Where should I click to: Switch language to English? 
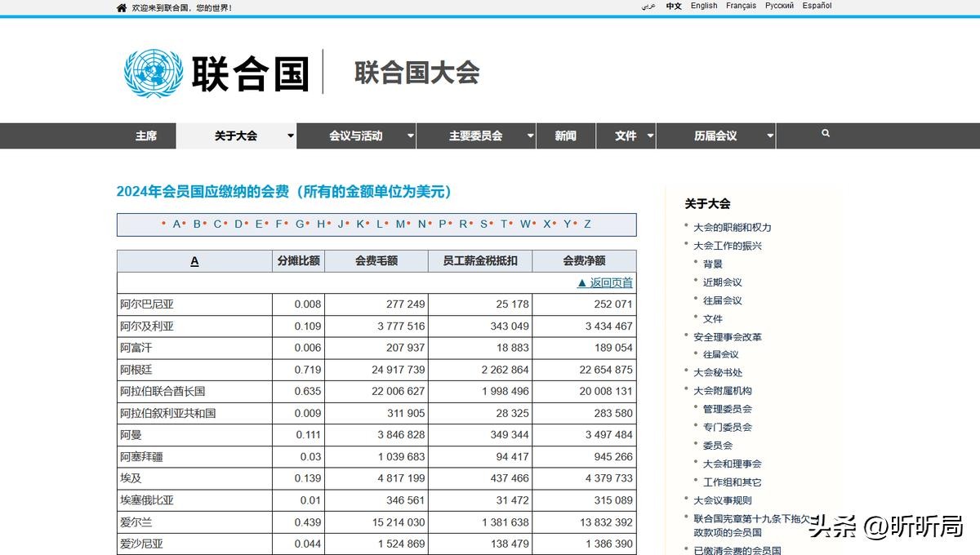click(x=704, y=6)
